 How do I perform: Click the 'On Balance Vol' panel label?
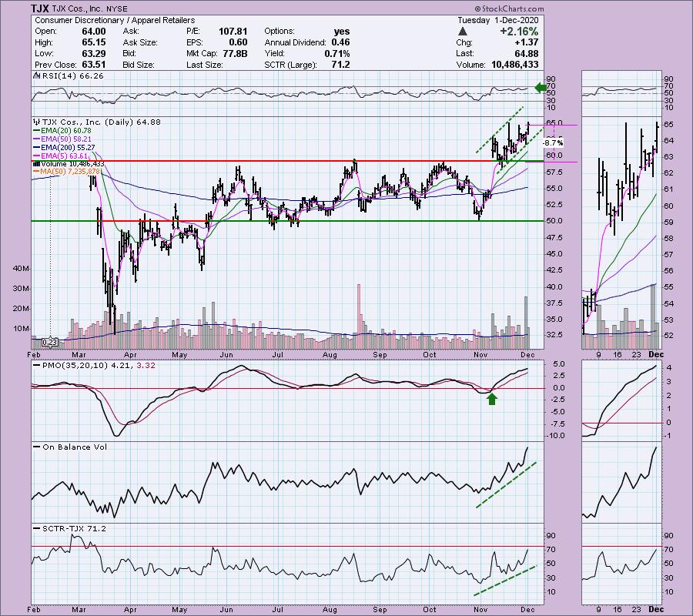74,447
